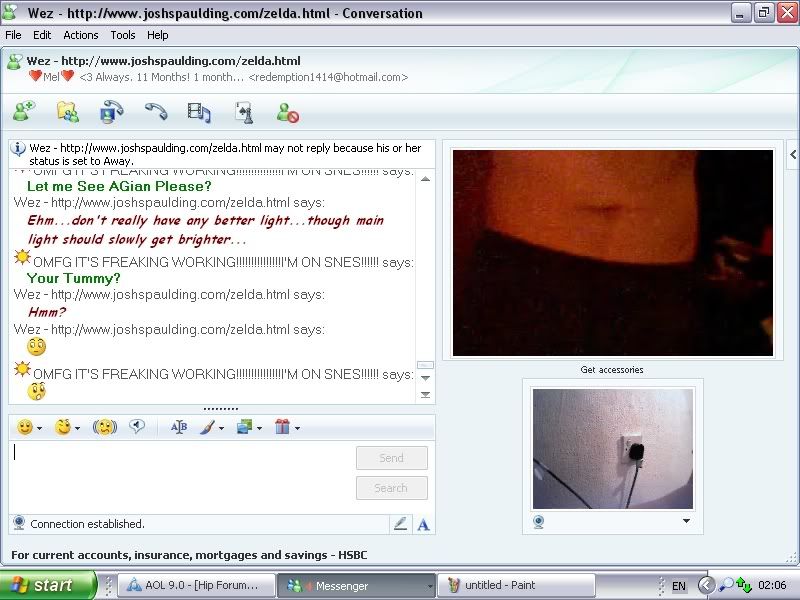
Task: Start a video call with the contact
Action: [x=111, y=112]
